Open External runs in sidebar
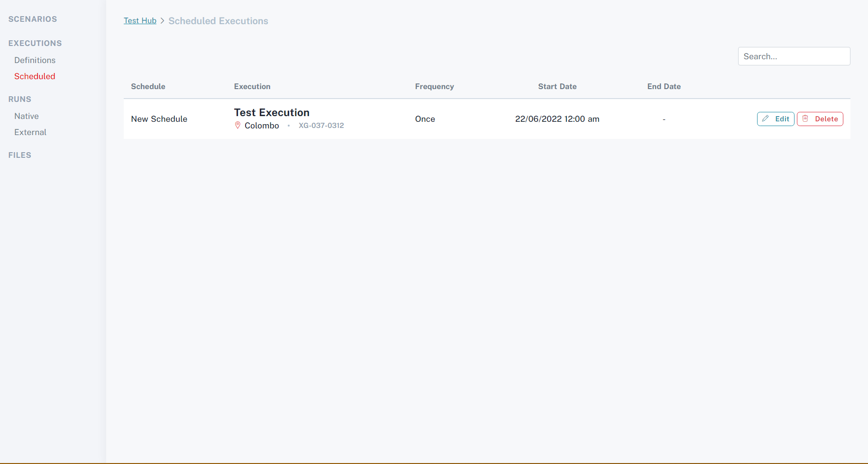The image size is (868, 464). (x=30, y=132)
